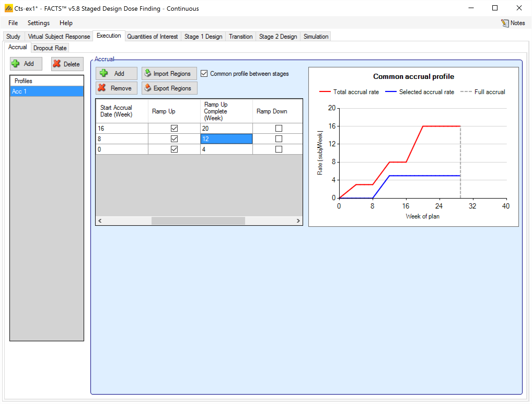Click Ramp Up Complete cell with value 20
The width and height of the screenshot is (532, 404).
226,128
